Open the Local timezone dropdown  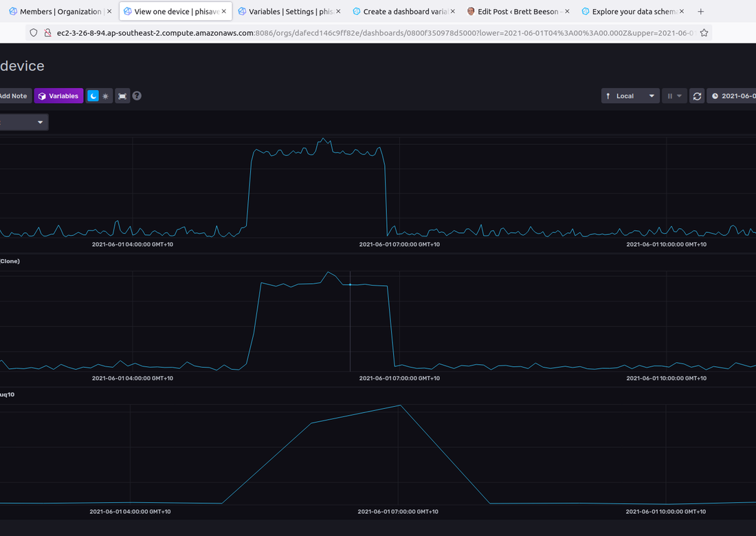[x=630, y=96]
